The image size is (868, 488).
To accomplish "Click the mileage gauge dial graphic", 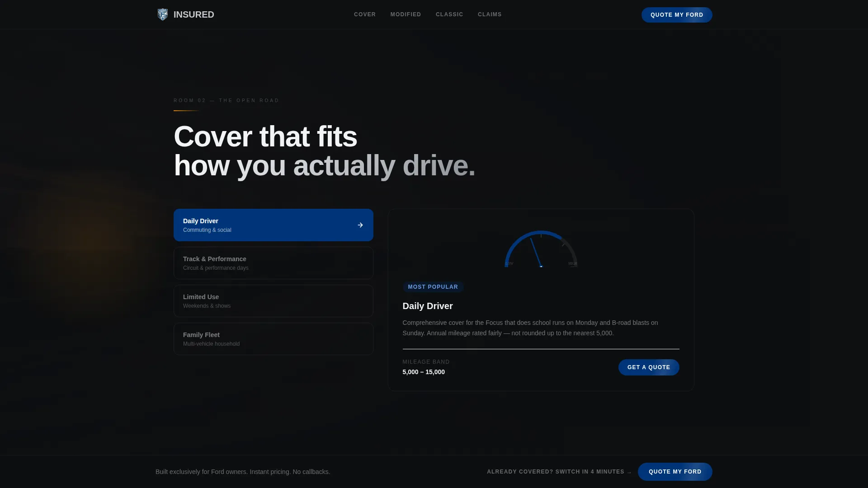I will click(x=541, y=249).
